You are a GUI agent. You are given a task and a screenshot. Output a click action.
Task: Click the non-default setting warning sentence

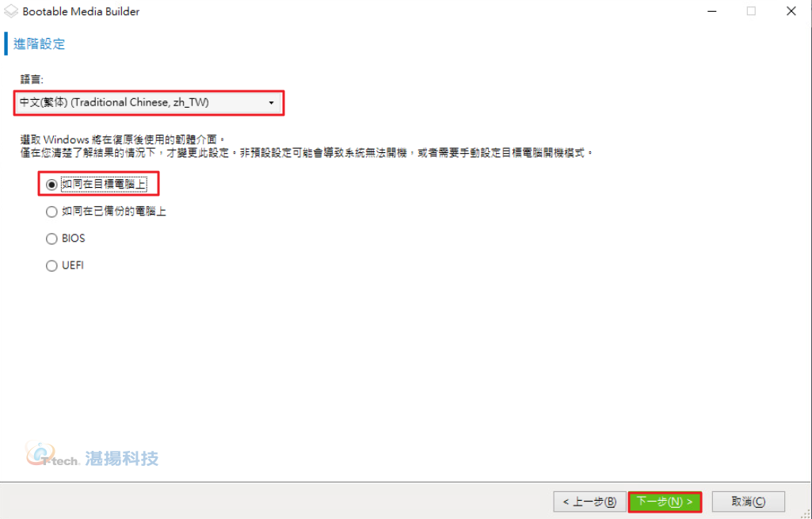point(306,154)
